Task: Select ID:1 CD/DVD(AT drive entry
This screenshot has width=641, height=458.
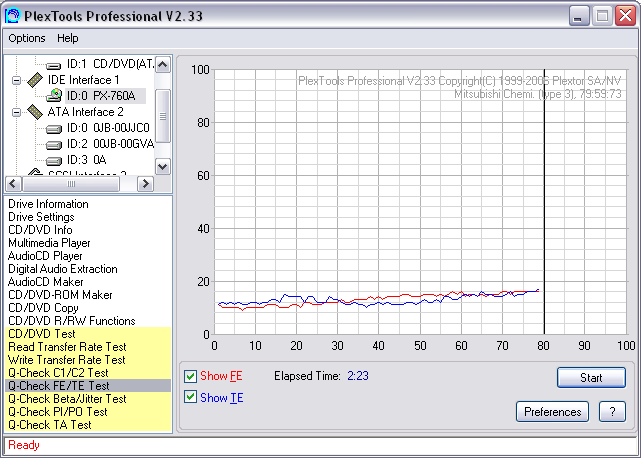Action: tap(110, 64)
